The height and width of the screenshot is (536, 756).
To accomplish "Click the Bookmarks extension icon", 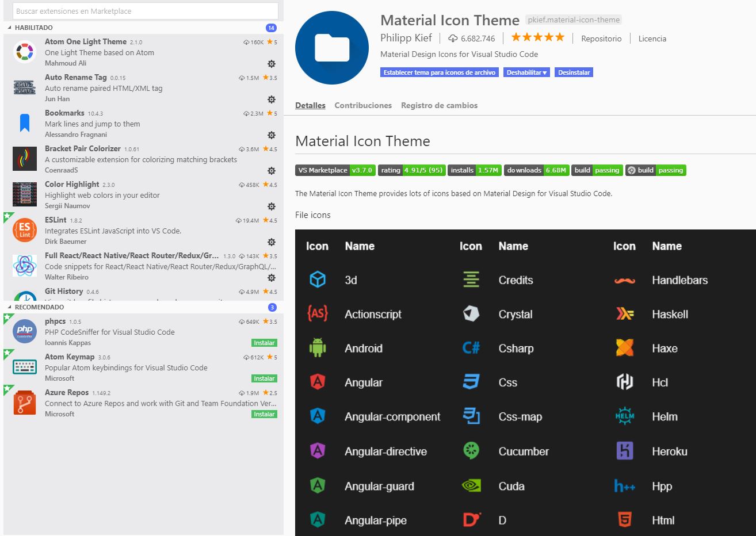I will 24,122.
